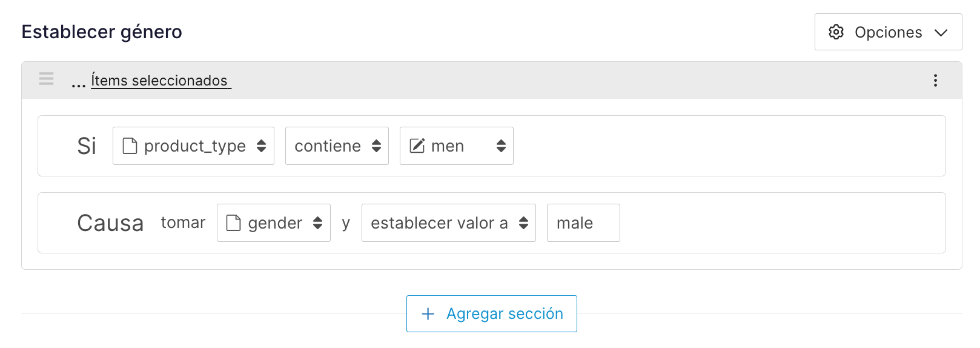Click the ellipsis before Ítems seleccionados
The height and width of the screenshot is (348, 980).
78,83
